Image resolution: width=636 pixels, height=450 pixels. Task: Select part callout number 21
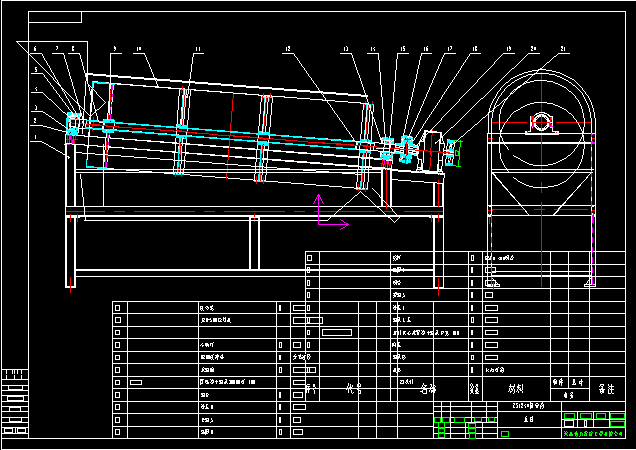pos(563,49)
